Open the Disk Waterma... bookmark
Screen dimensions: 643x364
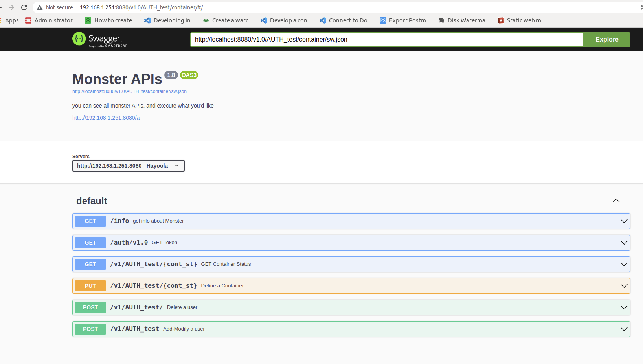465,20
